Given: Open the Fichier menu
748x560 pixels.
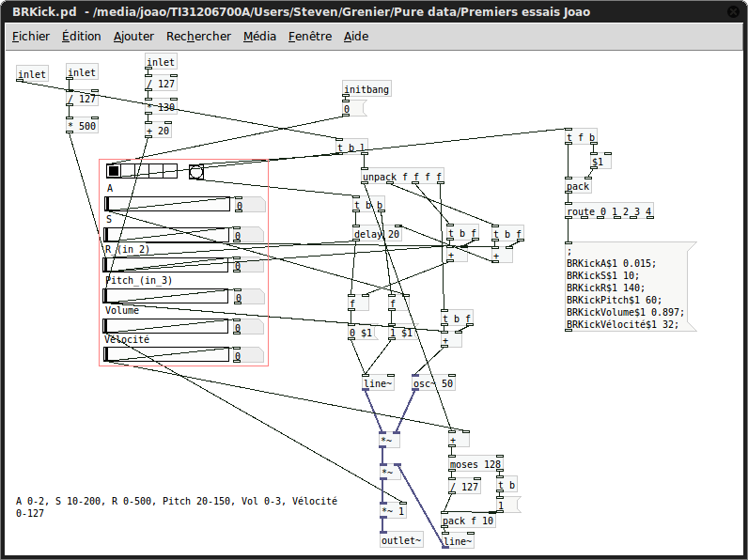Looking at the screenshot, I should 31,37.
